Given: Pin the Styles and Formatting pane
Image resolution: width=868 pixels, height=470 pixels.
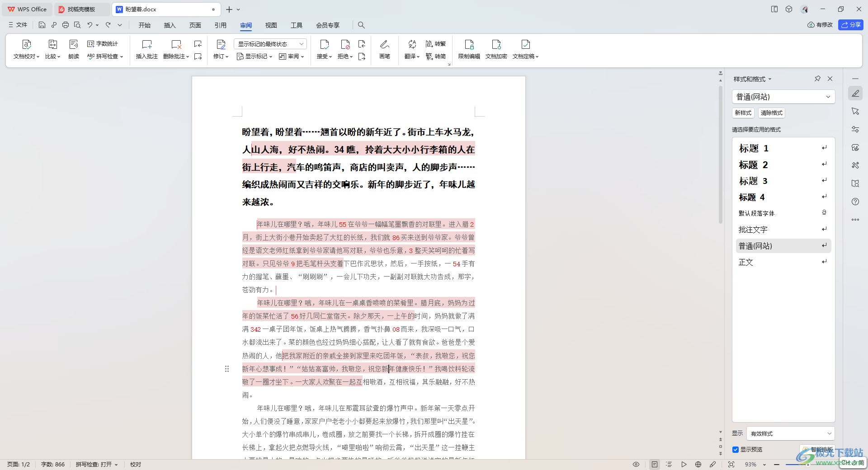Looking at the screenshot, I should (x=817, y=79).
